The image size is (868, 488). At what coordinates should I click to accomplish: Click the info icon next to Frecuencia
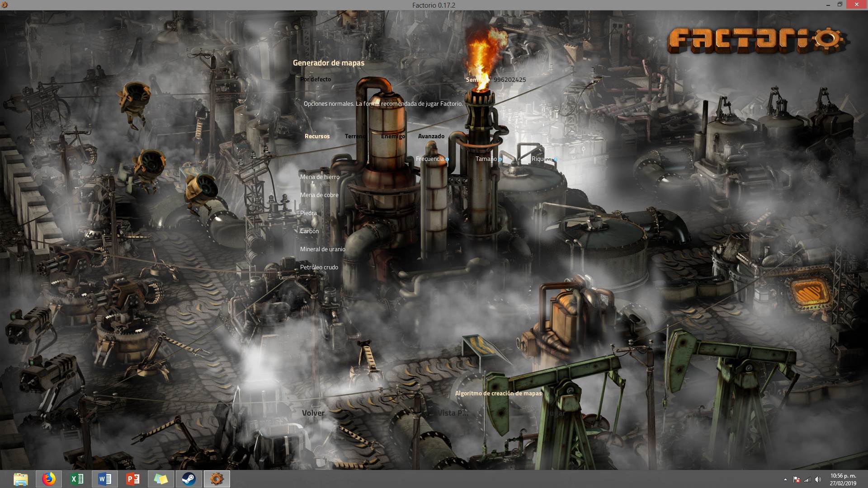pyautogui.click(x=447, y=160)
